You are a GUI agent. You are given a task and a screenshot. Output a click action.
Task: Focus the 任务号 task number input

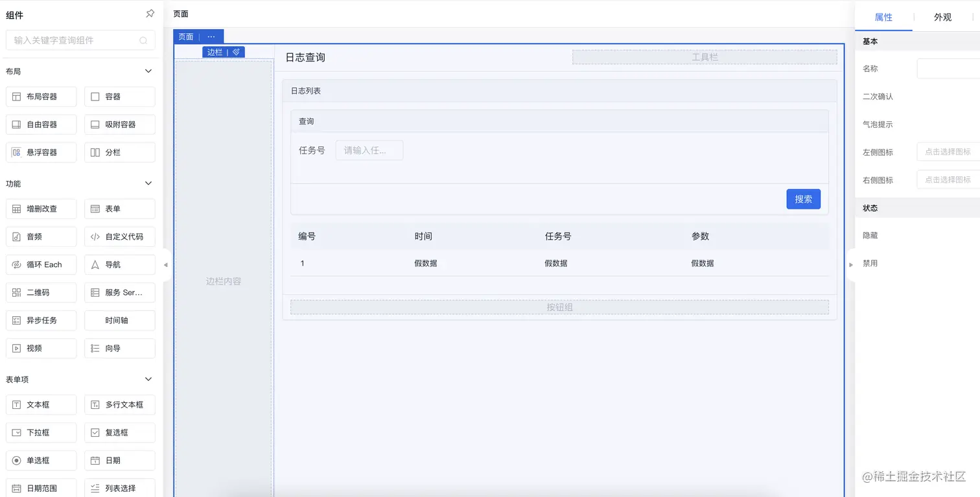tap(369, 150)
